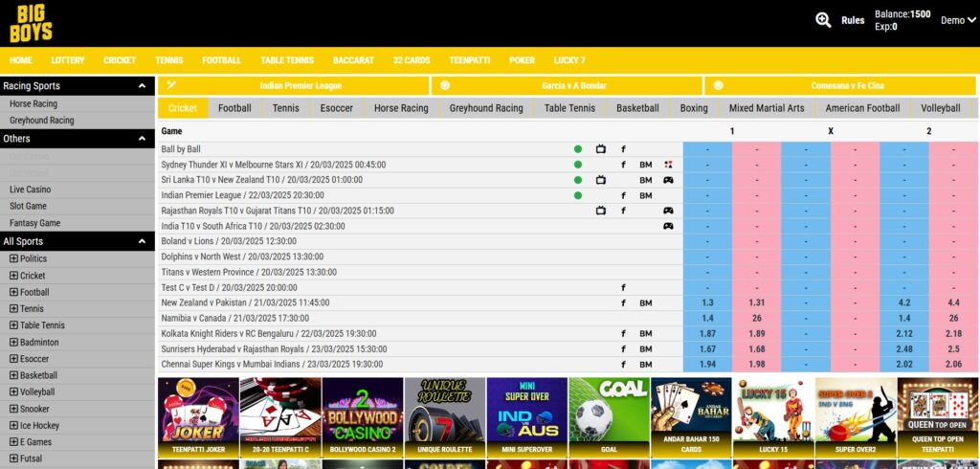This screenshot has height=469, width=980.
Task: Open the Bollywood Casino 2 game thumbnail
Action: click(362, 415)
